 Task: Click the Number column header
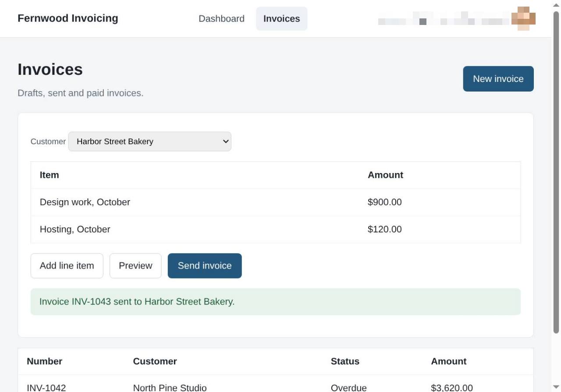coord(45,361)
